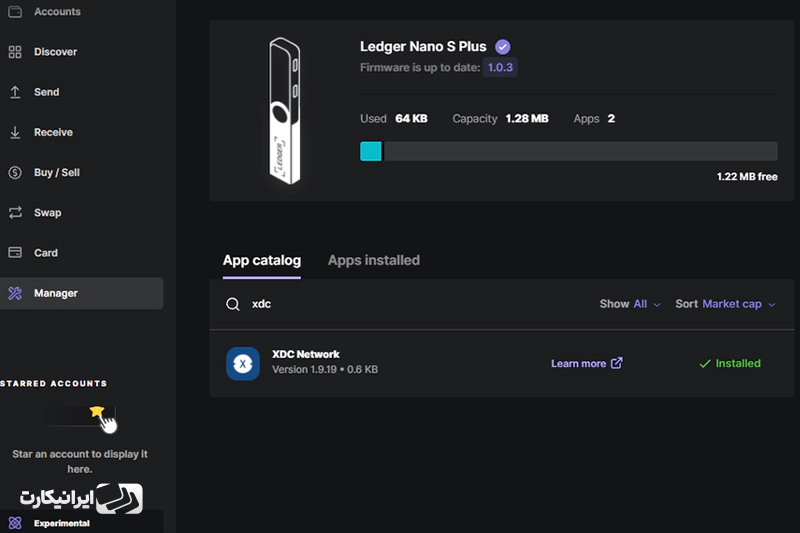Viewport: 800px width, 533px height.
Task: Click the external link icon beside Learn more
Action: pos(617,363)
